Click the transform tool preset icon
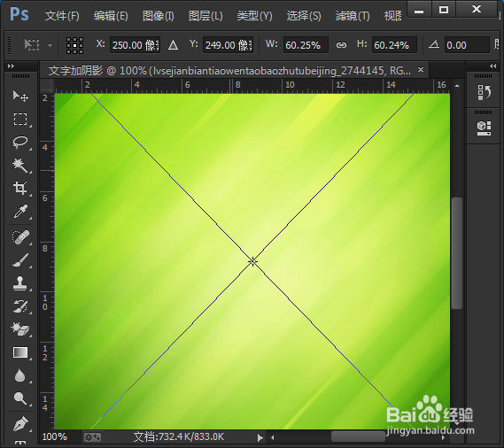The image size is (504, 448). 32,44
